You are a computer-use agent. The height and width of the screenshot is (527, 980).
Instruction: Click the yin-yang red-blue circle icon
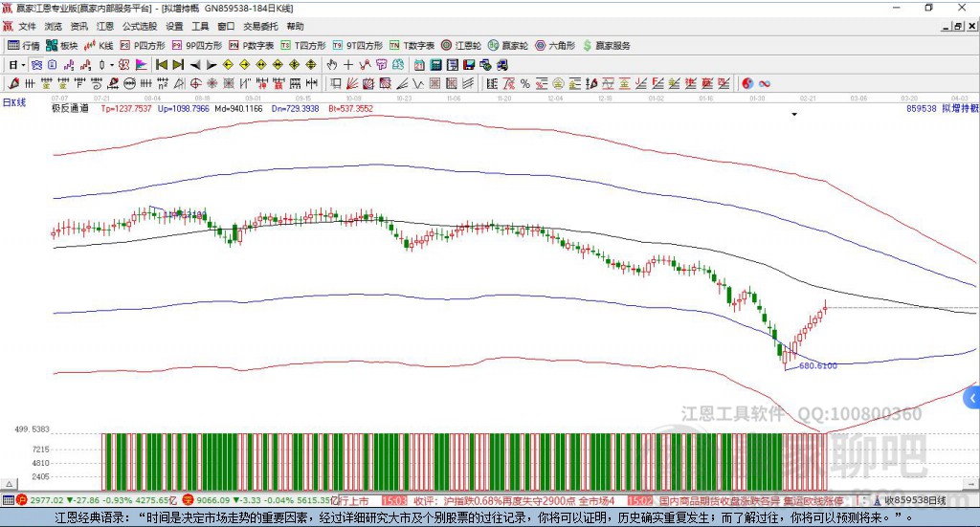click(747, 84)
